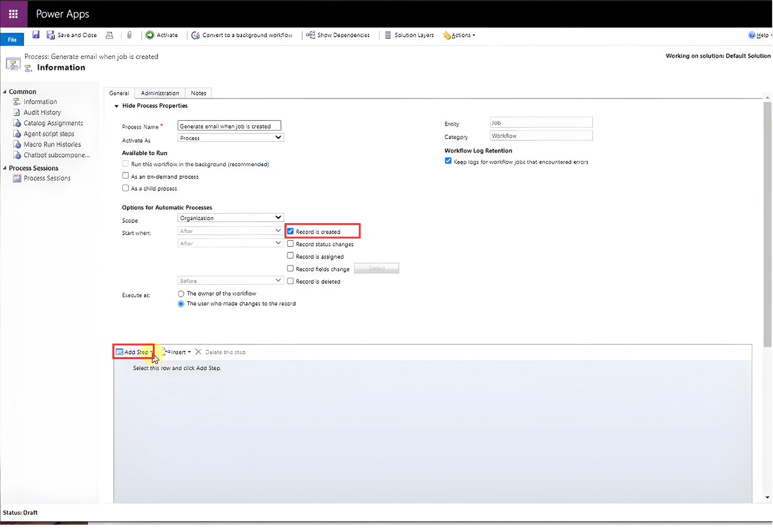Screen dimensions: 773x532
Task: Open the Before dropdown for record deleted
Action: pos(230,281)
